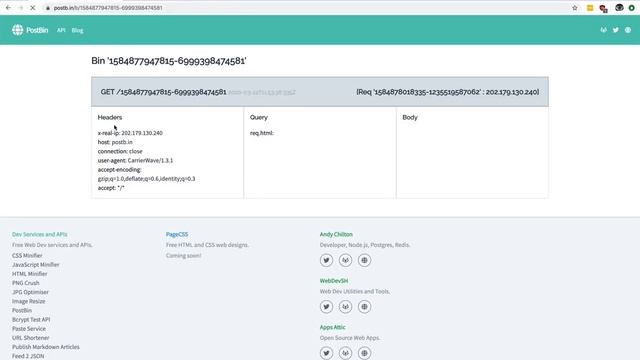Open CSS Minifier link

tap(27, 256)
